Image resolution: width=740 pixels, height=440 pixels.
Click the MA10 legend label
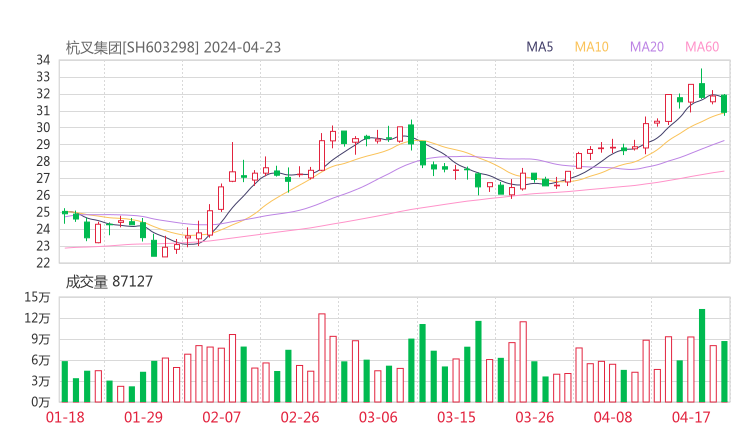coord(591,47)
